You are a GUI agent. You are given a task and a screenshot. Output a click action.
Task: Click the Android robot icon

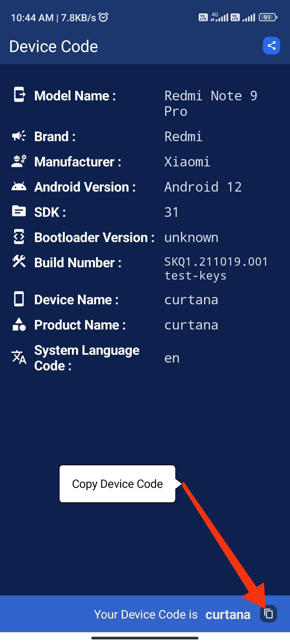point(19,186)
